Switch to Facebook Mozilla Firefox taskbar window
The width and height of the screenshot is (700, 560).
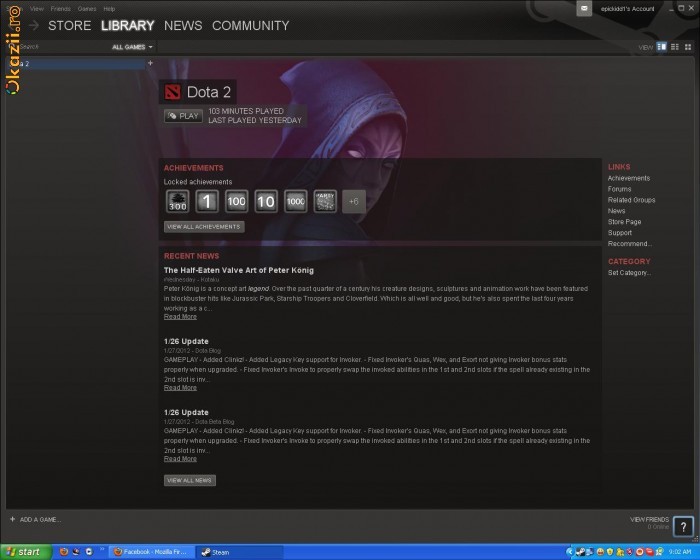(x=152, y=552)
